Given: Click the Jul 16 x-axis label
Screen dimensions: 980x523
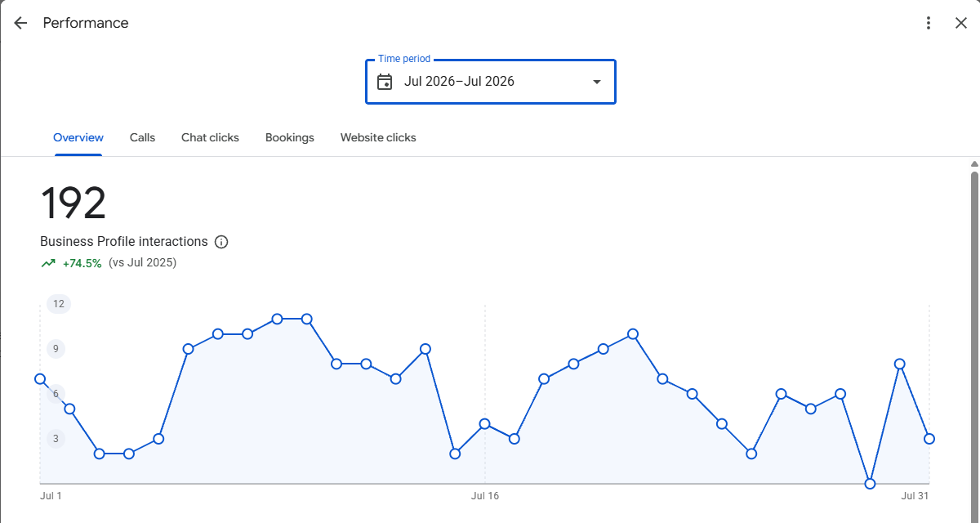Looking at the screenshot, I should coord(485,496).
